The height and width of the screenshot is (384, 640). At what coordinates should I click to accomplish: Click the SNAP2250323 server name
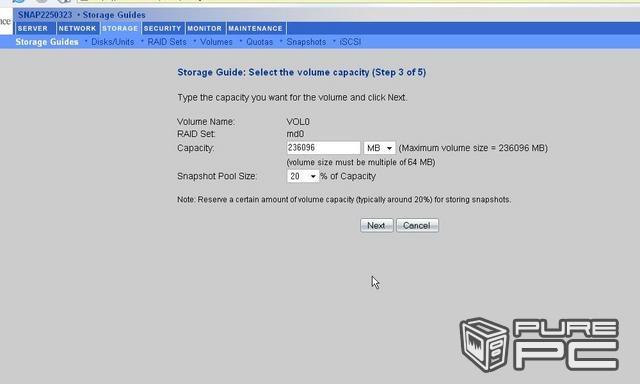coord(45,15)
